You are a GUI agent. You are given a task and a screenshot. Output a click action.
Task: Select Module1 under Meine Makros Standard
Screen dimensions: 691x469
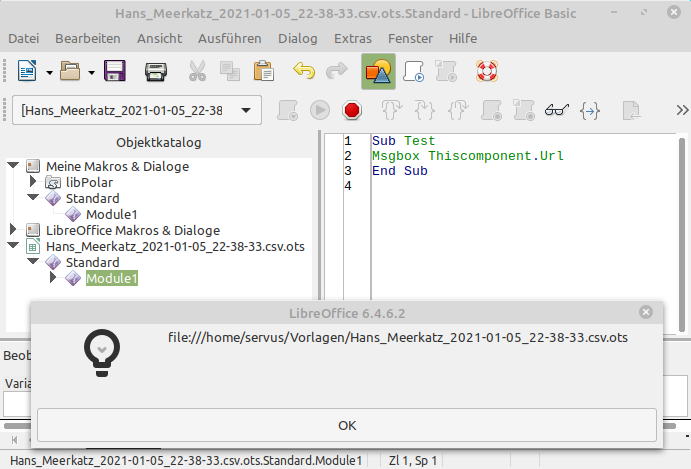(111, 215)
